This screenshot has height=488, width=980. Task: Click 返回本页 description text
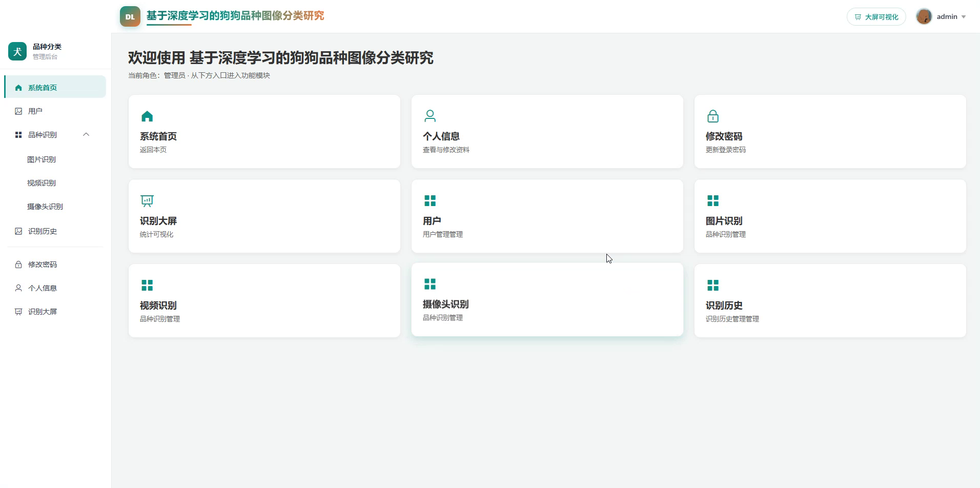153,150
